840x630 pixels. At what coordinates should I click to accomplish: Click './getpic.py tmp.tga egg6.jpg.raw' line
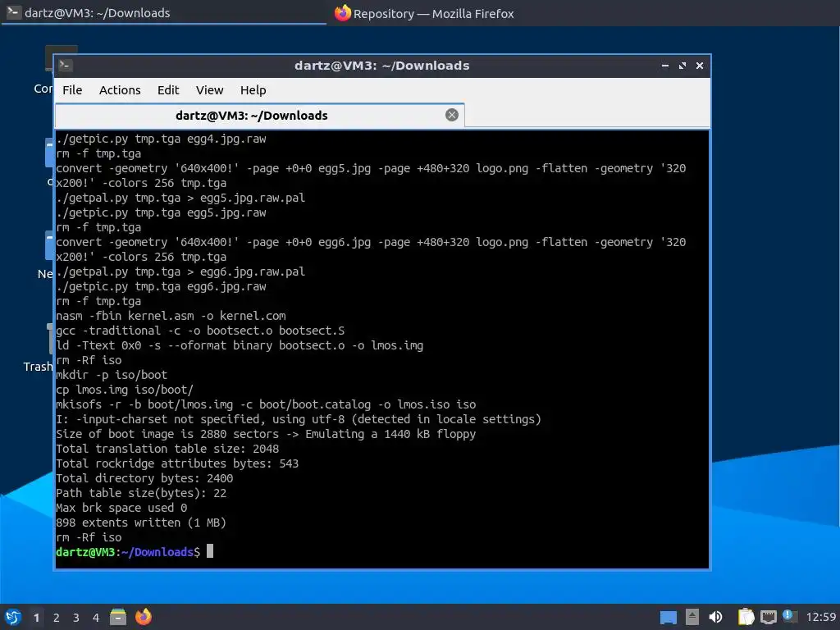(161, 286)
